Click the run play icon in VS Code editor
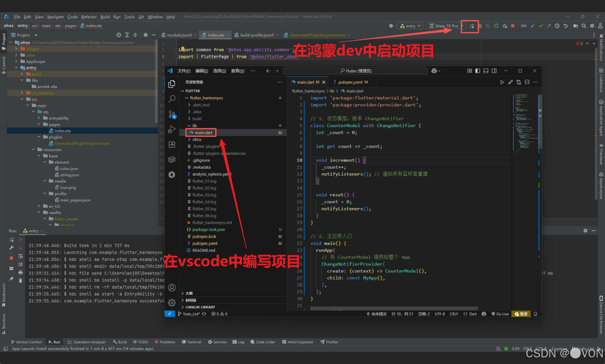Viewport: 605px width, 364px height. [x=502, y=82]
